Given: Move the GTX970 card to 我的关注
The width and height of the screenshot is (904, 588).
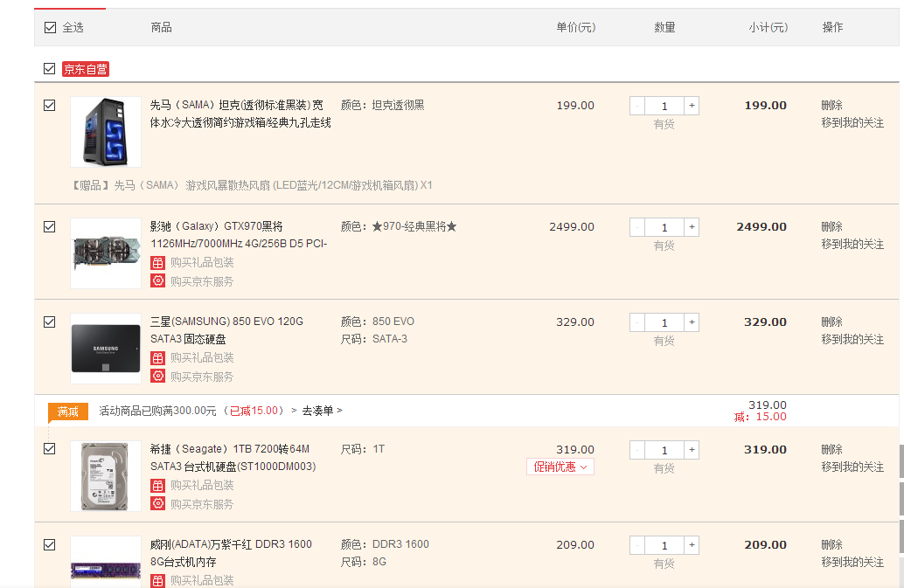Looking at the screenshot, I should click(852, 244).
